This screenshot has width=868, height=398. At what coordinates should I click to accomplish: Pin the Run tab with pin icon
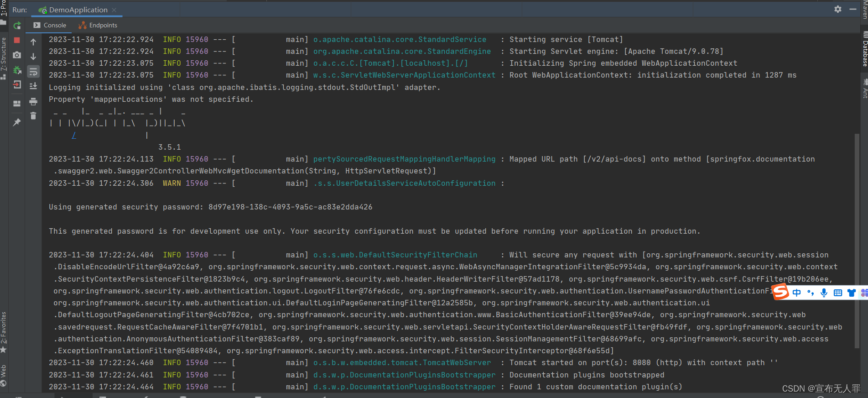17,122
